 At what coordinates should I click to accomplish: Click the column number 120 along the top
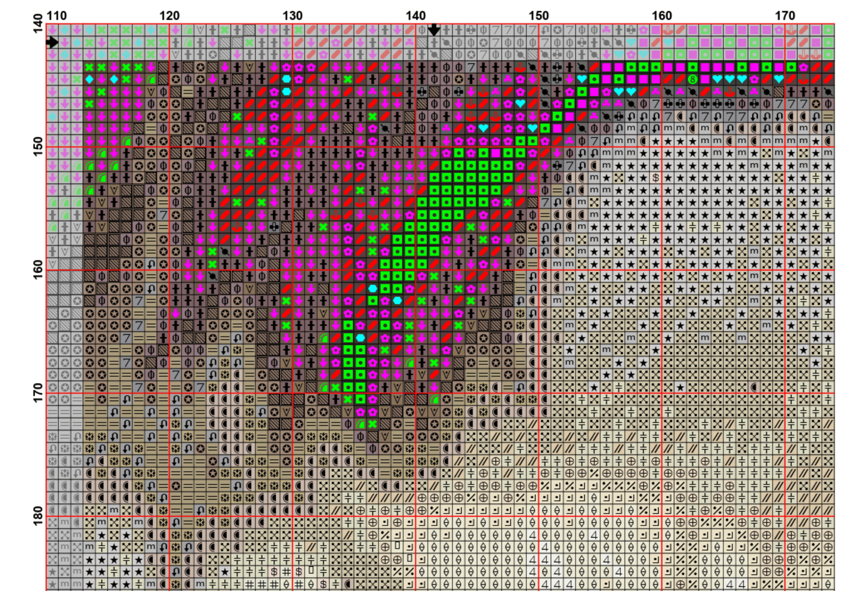170,16
